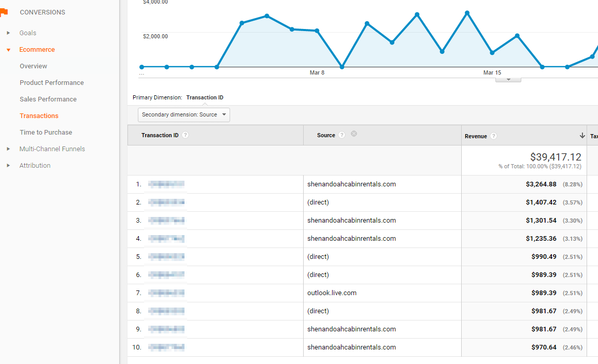Open Sales Performance report

pyautogui.click(x=48, y=99)
